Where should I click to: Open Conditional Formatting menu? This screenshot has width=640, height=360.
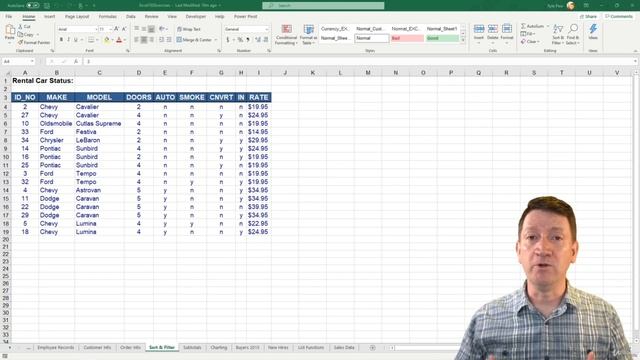pyautogui.click(x=286, y=34)
